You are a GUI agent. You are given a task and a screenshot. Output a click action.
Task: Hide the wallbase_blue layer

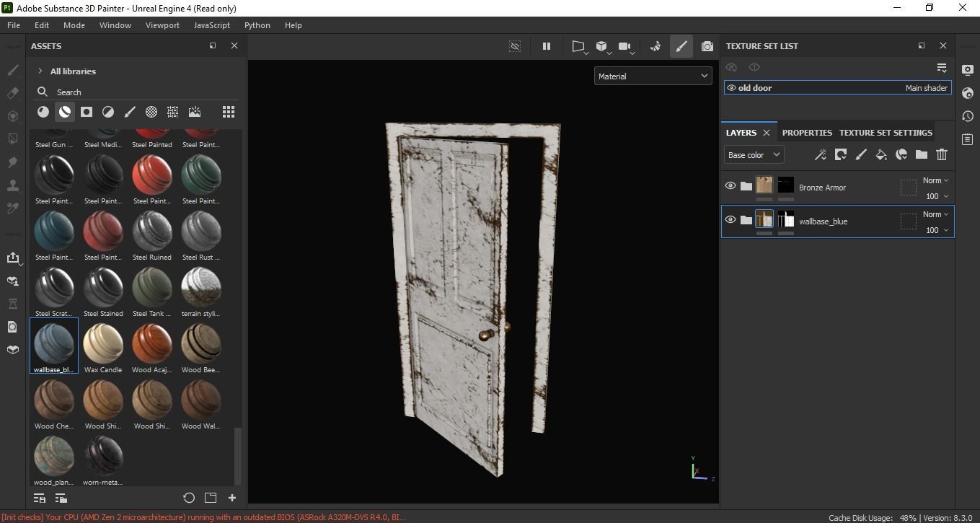[730, 220]
